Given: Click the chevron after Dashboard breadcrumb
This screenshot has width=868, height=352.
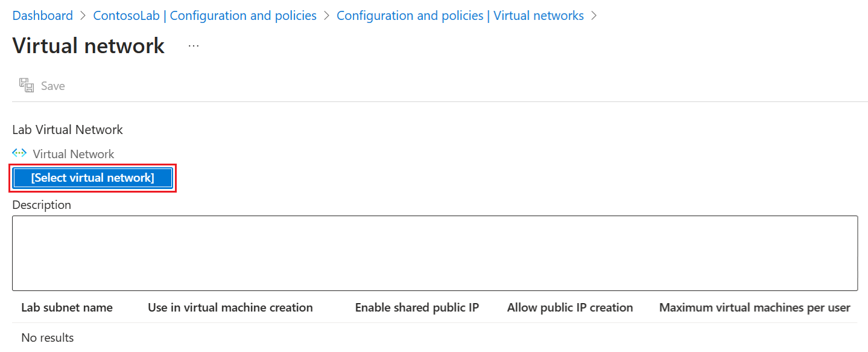Looking at the screenshot, I should 81,15.
